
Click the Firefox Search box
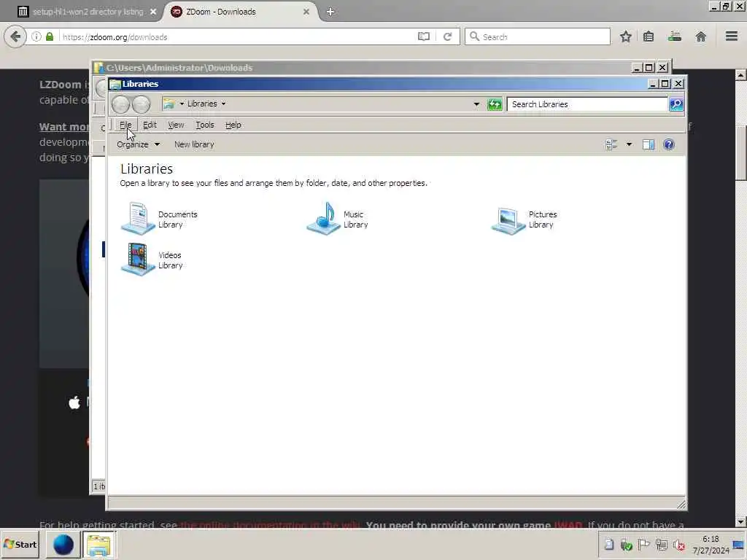538,36
